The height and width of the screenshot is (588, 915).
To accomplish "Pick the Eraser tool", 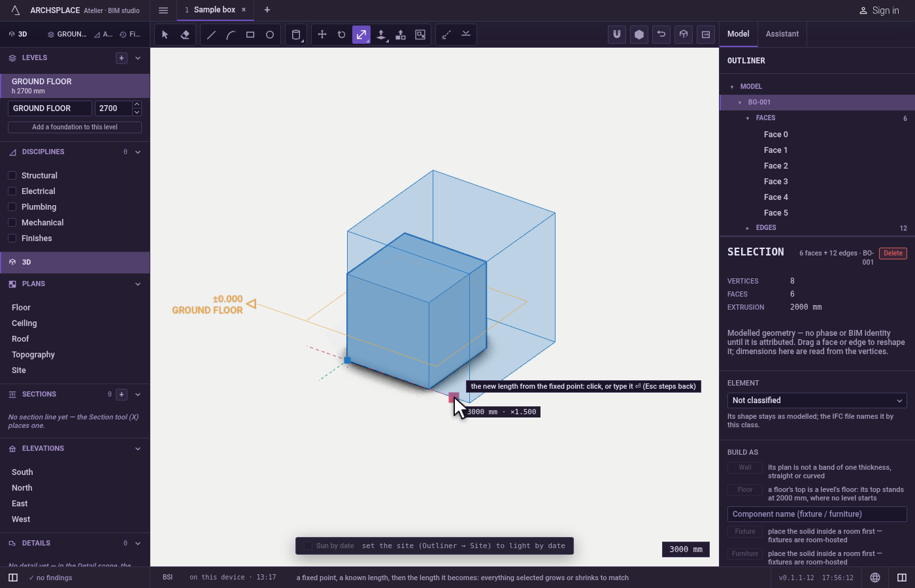I will 185,35.
